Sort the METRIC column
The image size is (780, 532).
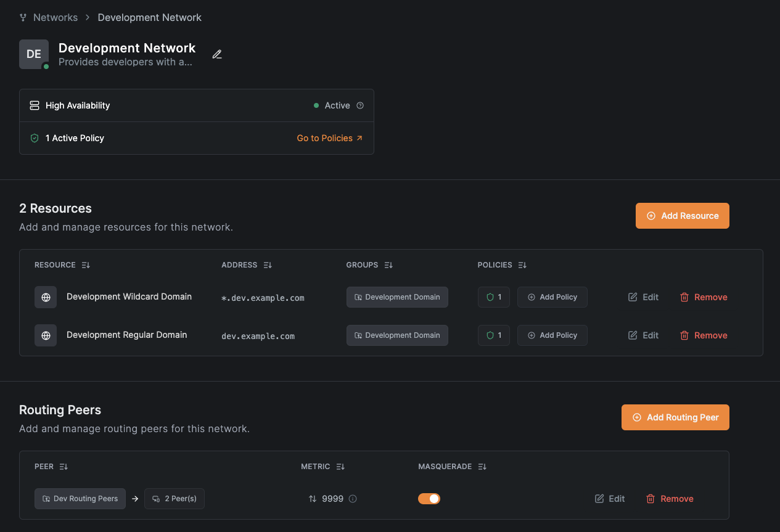point(340,467)
